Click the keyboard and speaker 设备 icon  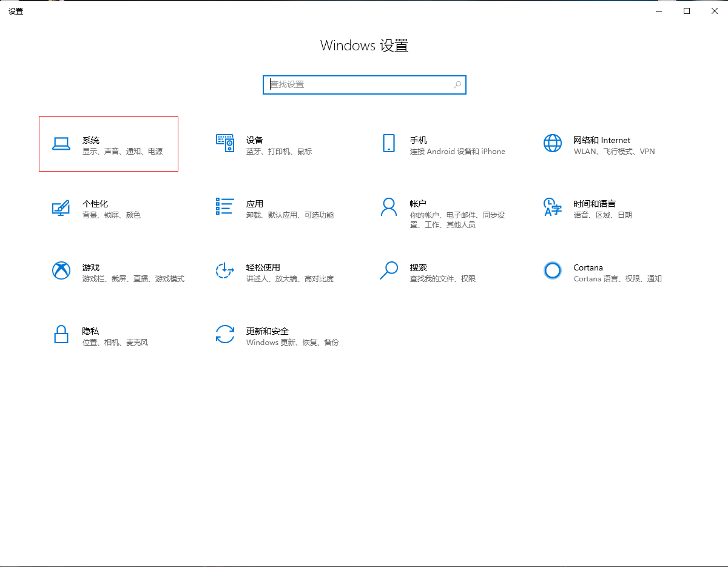[x=225, y=144]
